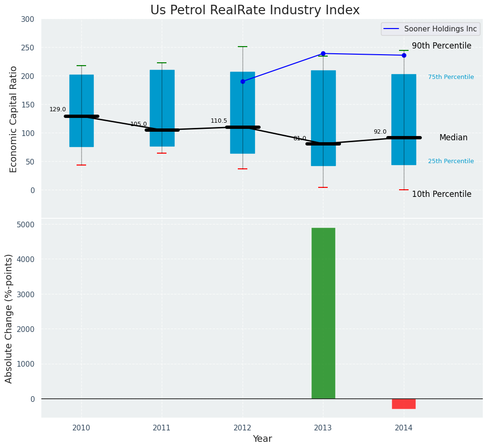This screenshot has width=488, height=448.
Task: Click the 129.0 median value label
Action: tap(58, 109)
